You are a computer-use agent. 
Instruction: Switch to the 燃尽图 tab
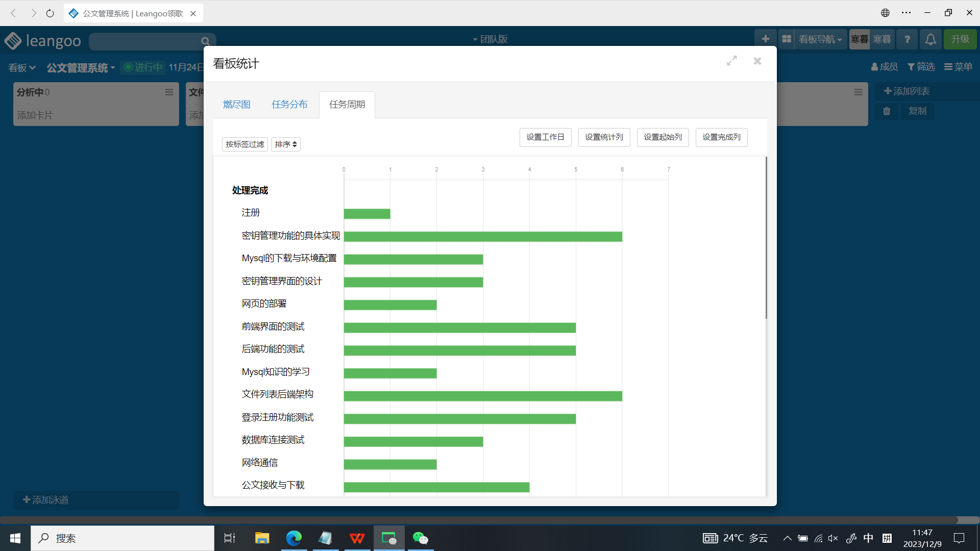pos(237,105)
